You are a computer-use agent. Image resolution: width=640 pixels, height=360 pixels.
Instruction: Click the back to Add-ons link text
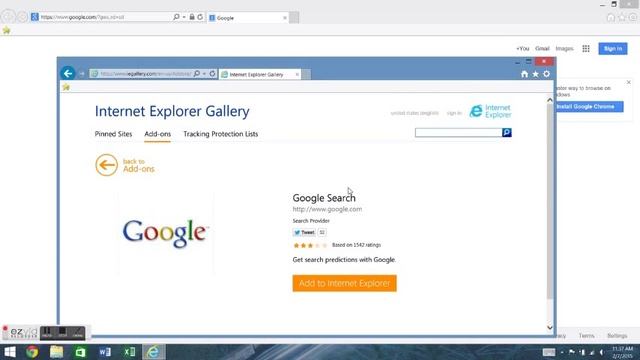139,165
